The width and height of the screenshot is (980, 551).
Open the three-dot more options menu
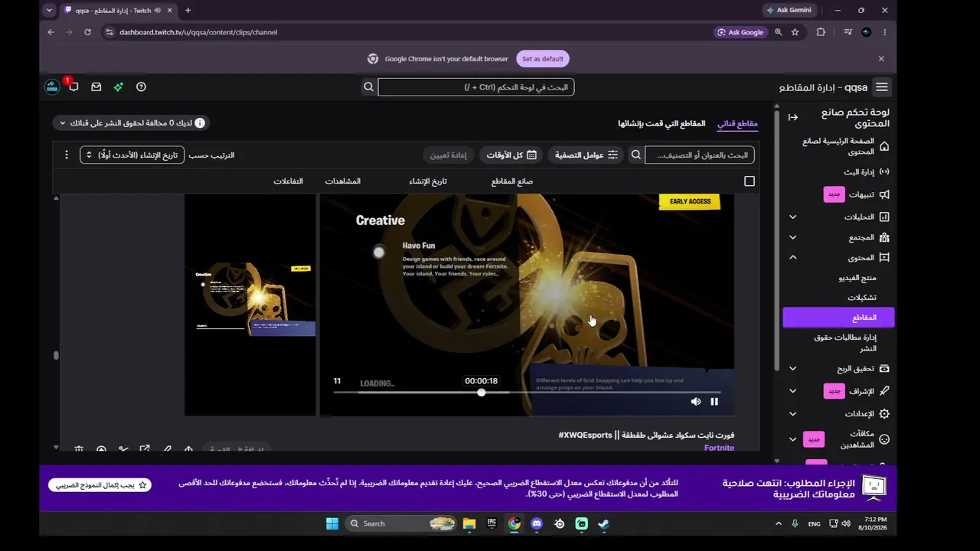click(x=67, y=155)
